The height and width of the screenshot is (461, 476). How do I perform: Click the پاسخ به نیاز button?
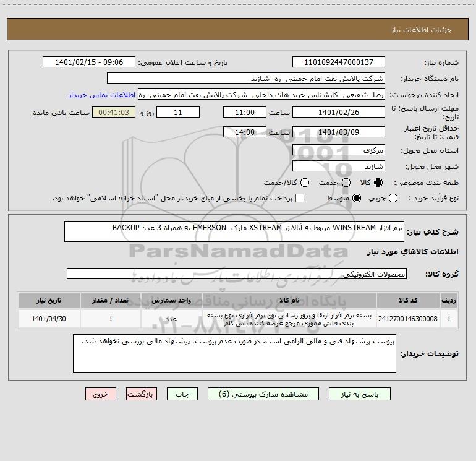pyautogui.click(x=360, y=394)
